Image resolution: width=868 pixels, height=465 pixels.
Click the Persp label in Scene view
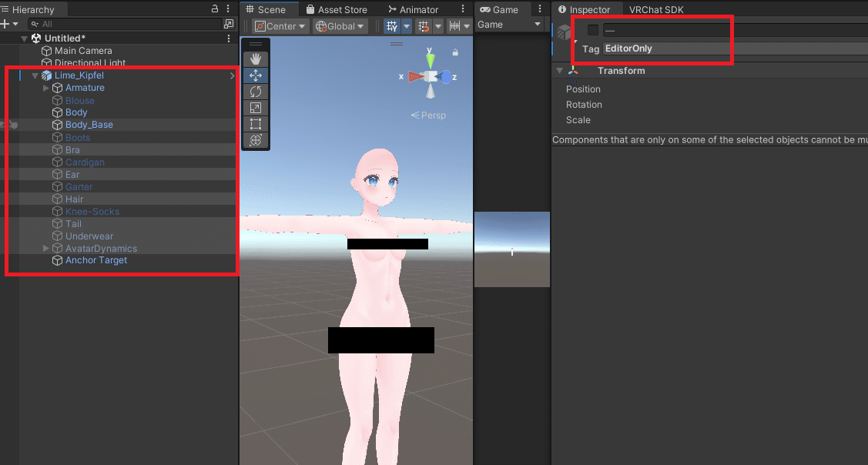click(433, 115)
